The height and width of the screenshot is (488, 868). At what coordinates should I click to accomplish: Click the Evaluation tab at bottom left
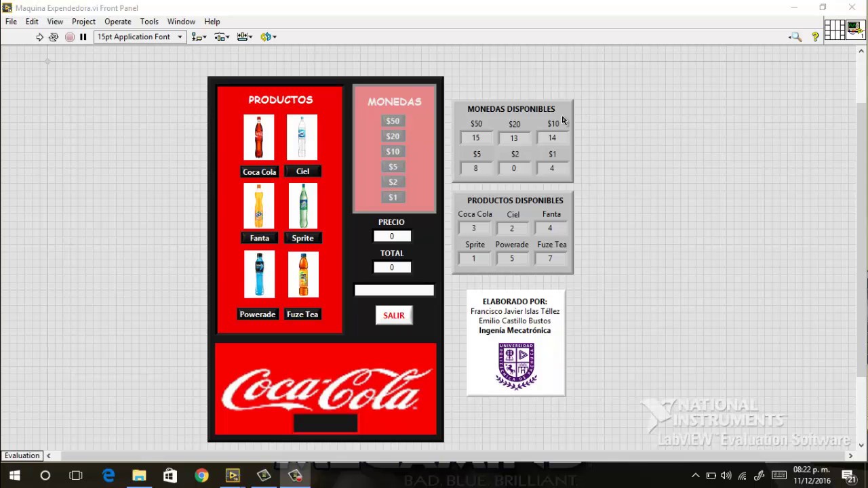pyautogui.click(x=22, y=455)
